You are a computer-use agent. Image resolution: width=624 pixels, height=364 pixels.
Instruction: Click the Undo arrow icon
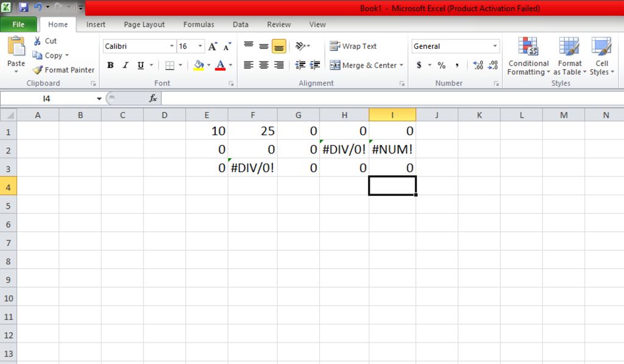click(x=38, y=7)
